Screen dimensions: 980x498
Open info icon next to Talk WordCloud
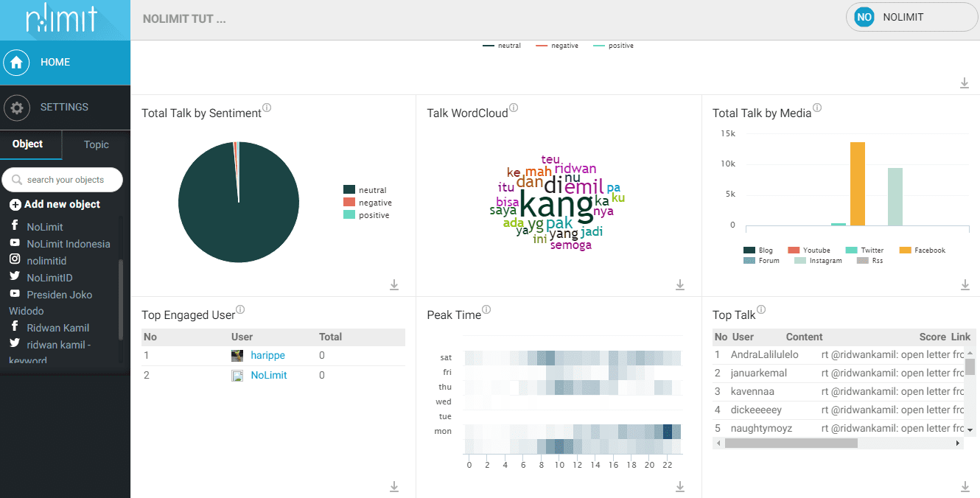click(x=514, y=108)
